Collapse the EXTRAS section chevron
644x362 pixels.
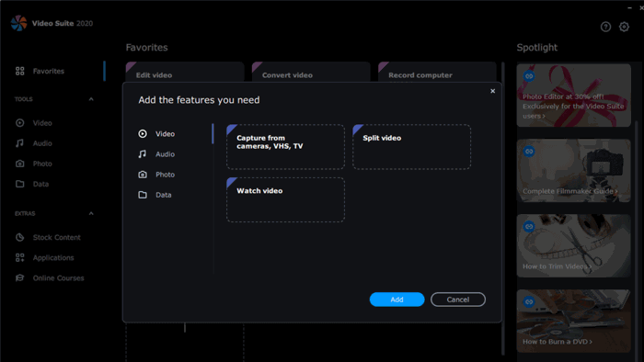tap(91, 213)
